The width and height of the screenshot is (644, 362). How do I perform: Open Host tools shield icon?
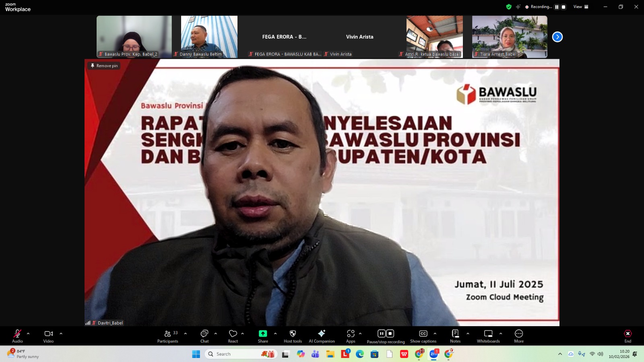293,336
